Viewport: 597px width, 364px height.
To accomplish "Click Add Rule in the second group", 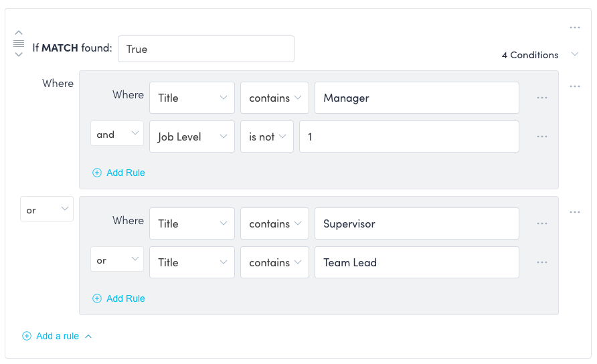I will tap(119, 298).
